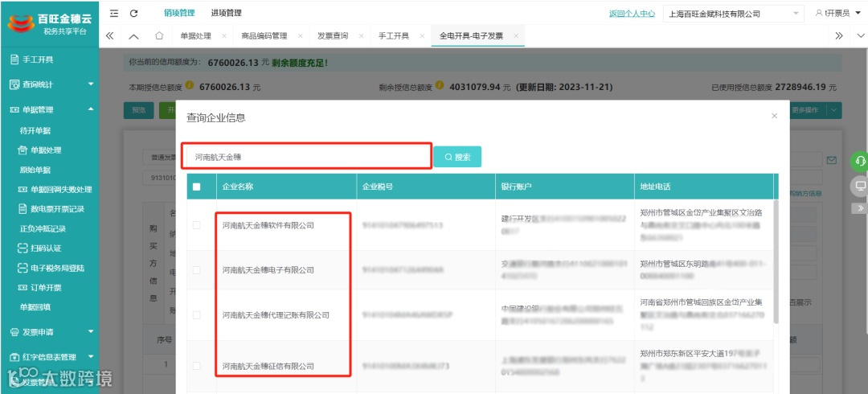
Task: Click the refresh icon in top bar
Action: [x=133, y=13]
